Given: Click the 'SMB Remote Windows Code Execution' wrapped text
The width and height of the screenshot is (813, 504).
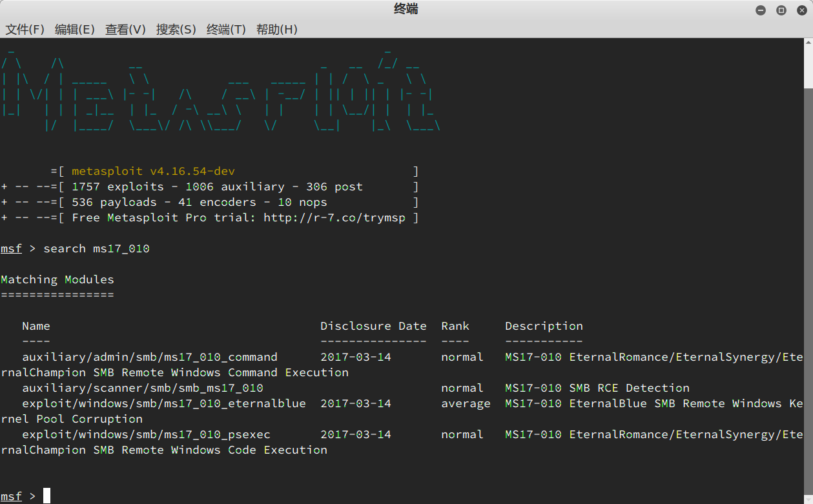Looking at the screenshot, I should click(x=210, y=450).
